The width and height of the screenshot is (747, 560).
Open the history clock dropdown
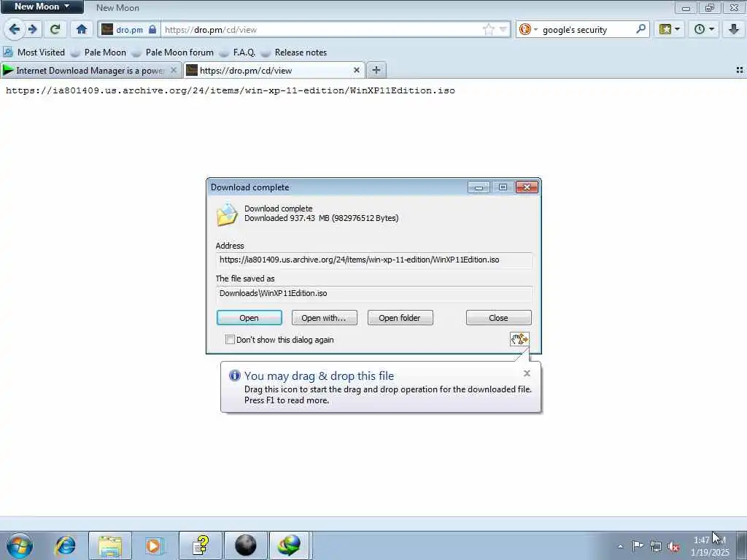[704, 29]
